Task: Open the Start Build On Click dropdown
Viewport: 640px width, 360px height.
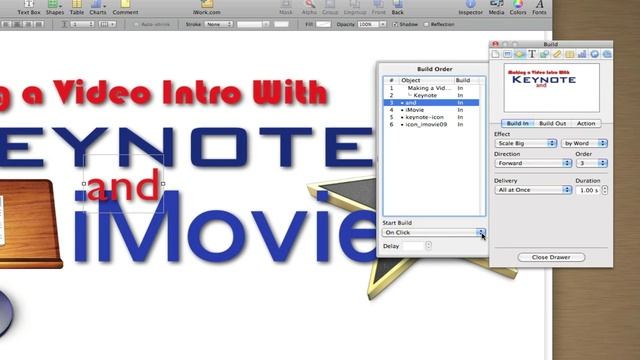Action: click(434, 232)
